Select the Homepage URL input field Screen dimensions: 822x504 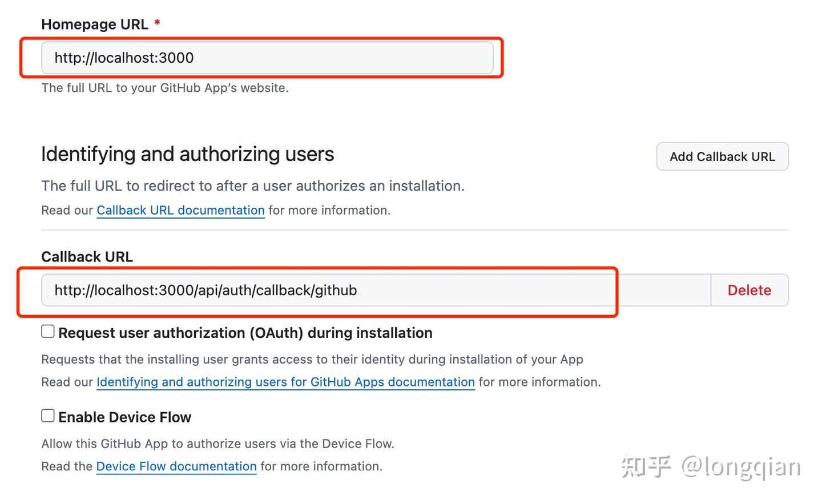point(267,58)
